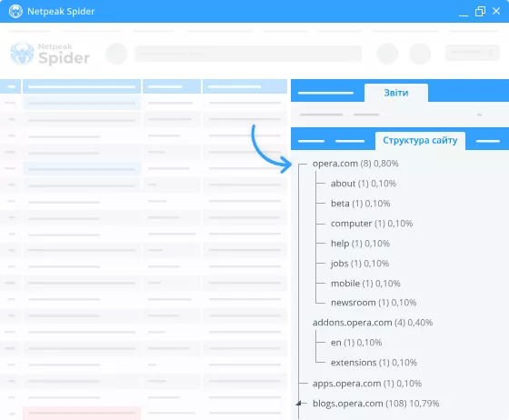
Task: Select the jobs (1) 0,10% item
Action: [x=360, y=264]
